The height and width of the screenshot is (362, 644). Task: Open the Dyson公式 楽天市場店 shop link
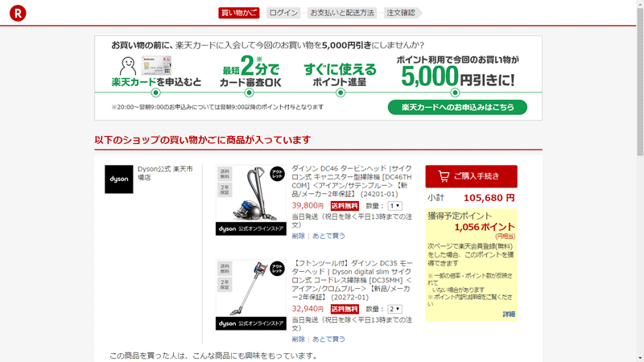point(165,173)
